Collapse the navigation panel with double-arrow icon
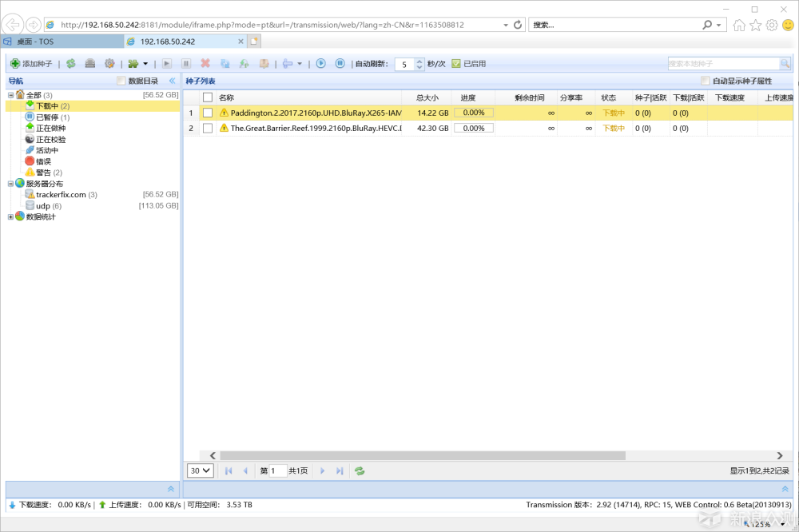799x532 pixels. pos(172,81)
